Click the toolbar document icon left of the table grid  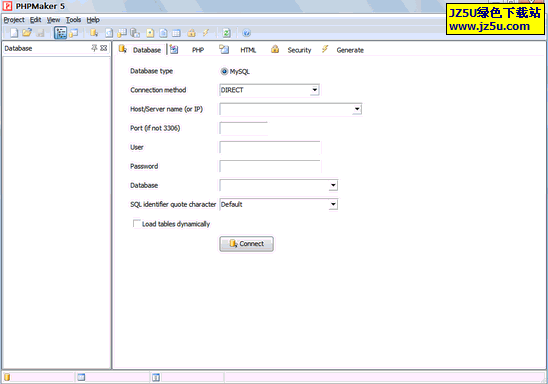163,33
